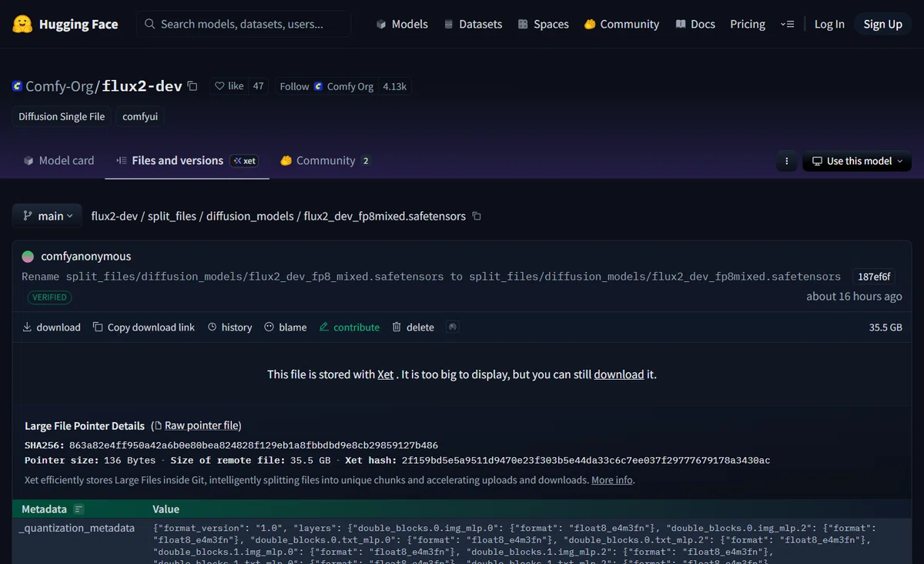The height and width of the screenshot is (564, 924).
Task: Open diffusion_models folder in breadcrumb
Action: pyautogui.click(x=250, y=217)
